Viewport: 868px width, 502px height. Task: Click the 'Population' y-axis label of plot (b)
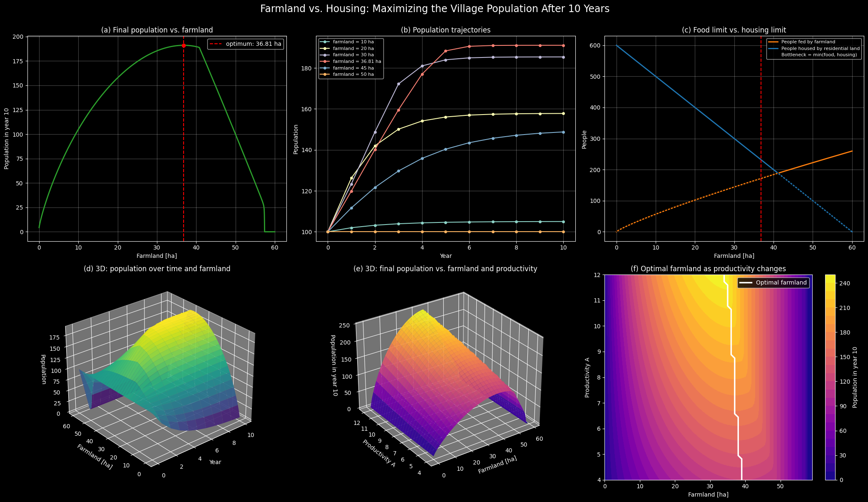click(x=296, y=139)
